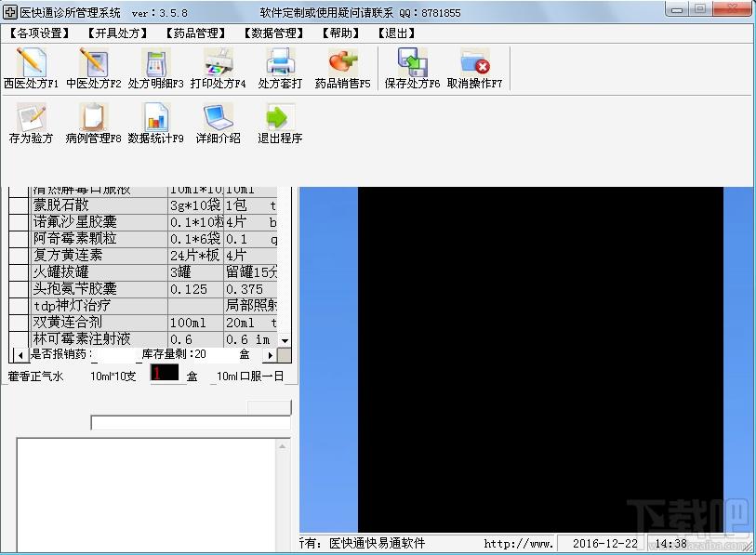Image resolution: width=756 pixels, height=555 pixels.
Task: Open 病例管理F8 case management
Action: [94, 124]
